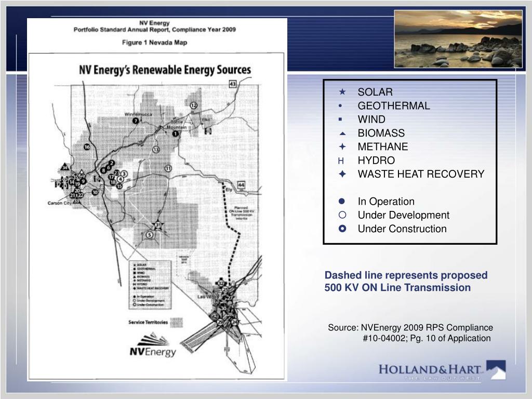Click the 'Portfolio Standard Annual Report' line
The image size is (532, 399).
[x=155, y=30]
